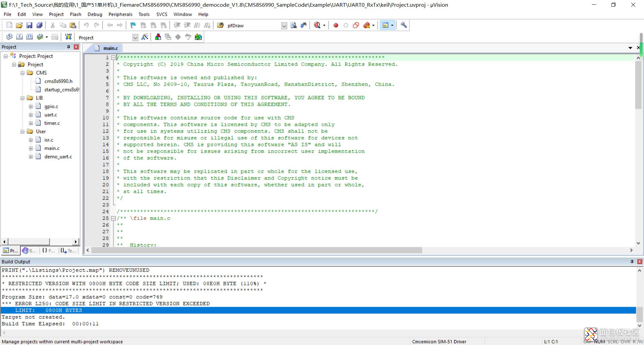Image resolution: width=644 pixels, height=345 pixels.
Task: Select timer.c in project tree
Action: tap(52, 123)
